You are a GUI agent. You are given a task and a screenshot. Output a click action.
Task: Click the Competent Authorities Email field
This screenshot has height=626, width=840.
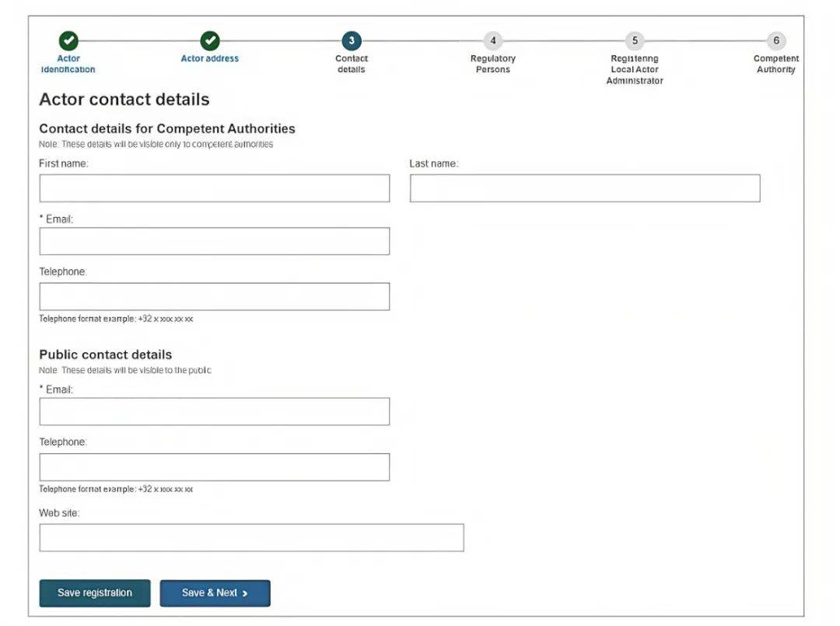coord(215,241)
